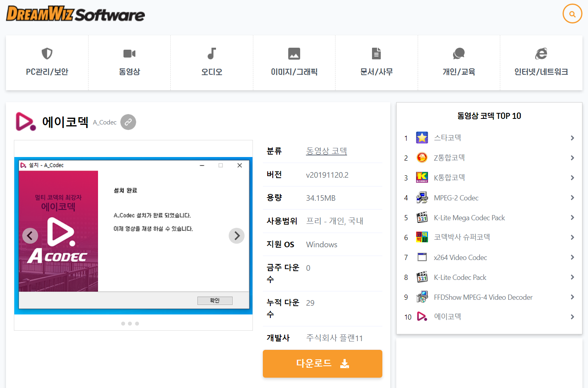Viewport: 588px width, 388px height.
Task: Click the K-Lite Mega Codec Pack icon
Action: [x=422, y=217]
